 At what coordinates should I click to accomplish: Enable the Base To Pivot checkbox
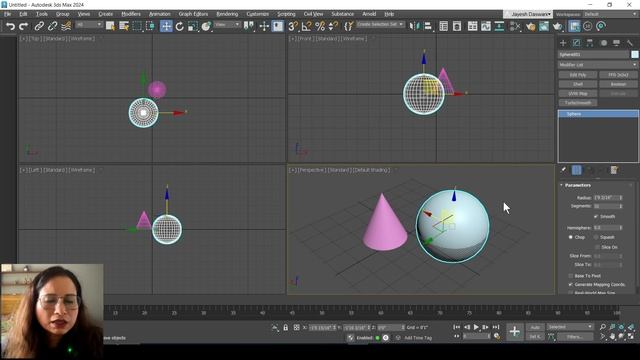(x=571, y=276)
